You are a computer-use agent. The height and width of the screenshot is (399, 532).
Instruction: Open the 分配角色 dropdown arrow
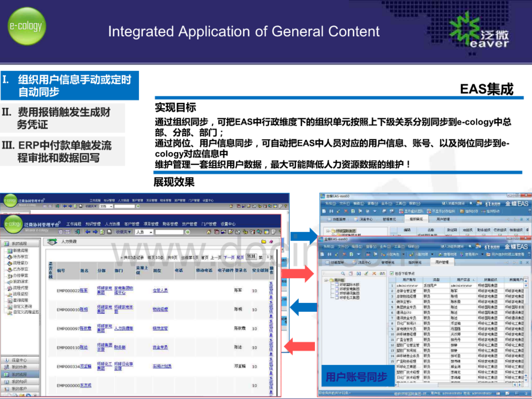click(x=403, y=254)
